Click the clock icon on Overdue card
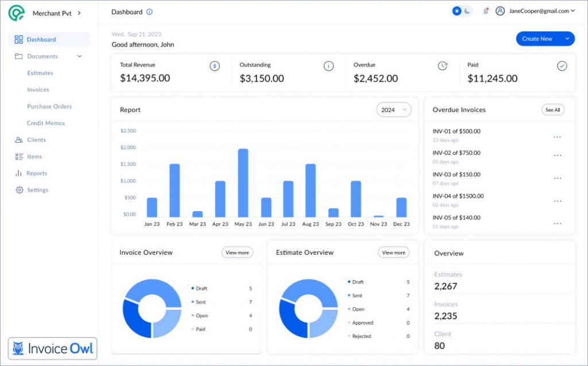 point(442,66)
